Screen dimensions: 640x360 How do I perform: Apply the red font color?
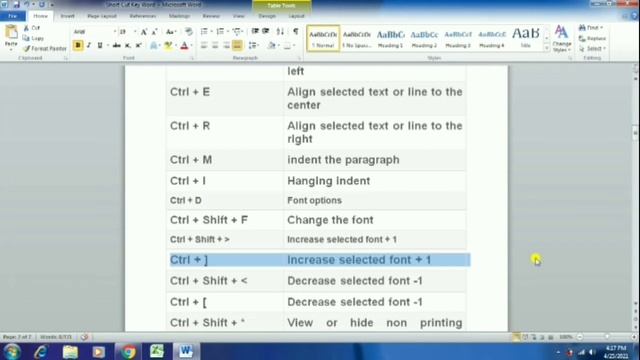(184, 45)
